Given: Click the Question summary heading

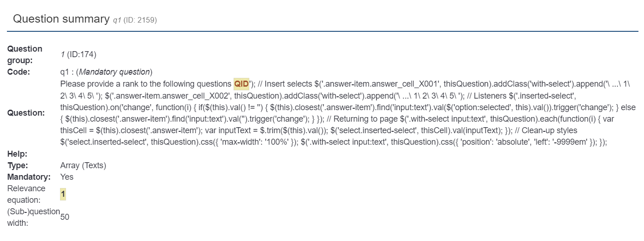Looking at the screenshot, I should pos(61,19).
